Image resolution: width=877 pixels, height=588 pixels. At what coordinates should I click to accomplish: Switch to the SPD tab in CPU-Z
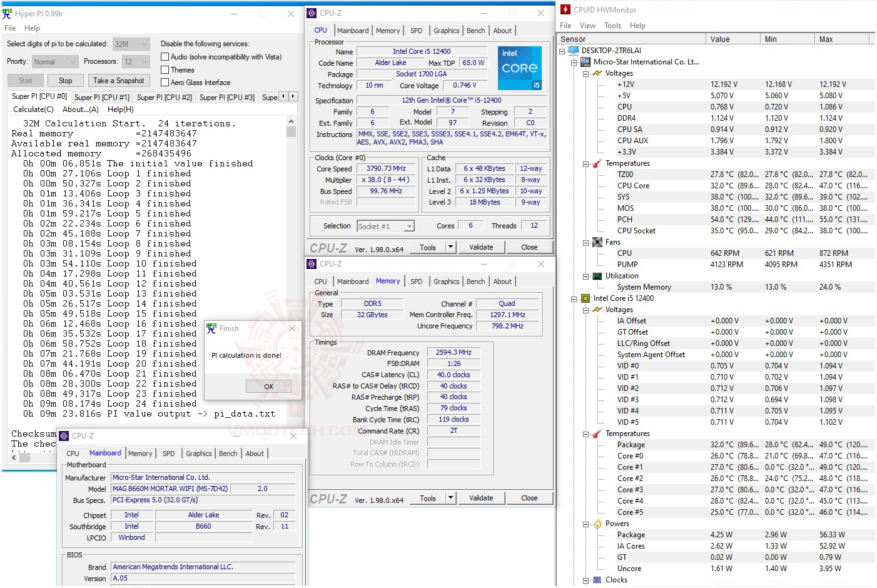pyautogui.click(x=417, y=30)
